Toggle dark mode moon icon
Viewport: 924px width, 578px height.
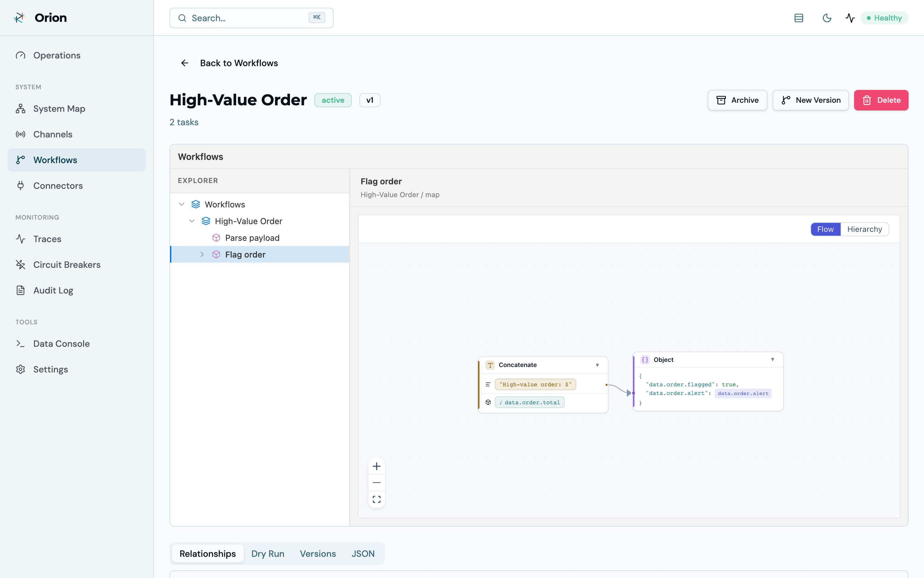(x=827, y=18)
